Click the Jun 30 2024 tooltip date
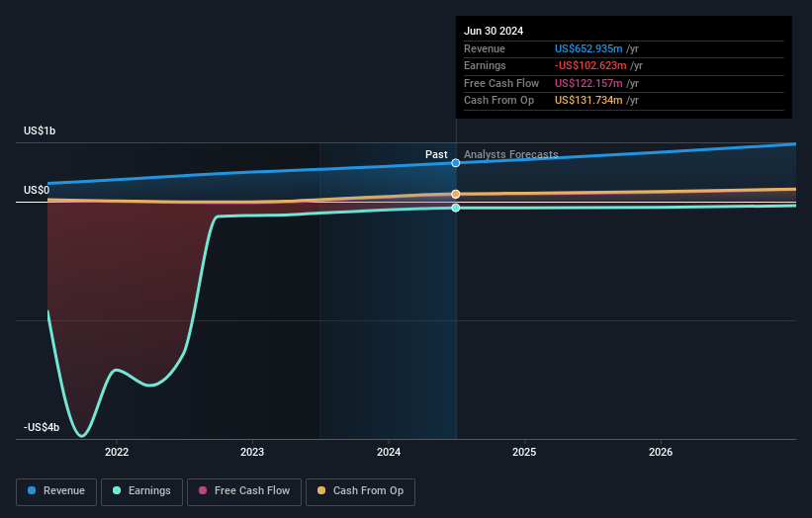 pyautogui.click(x=494, y=31)
